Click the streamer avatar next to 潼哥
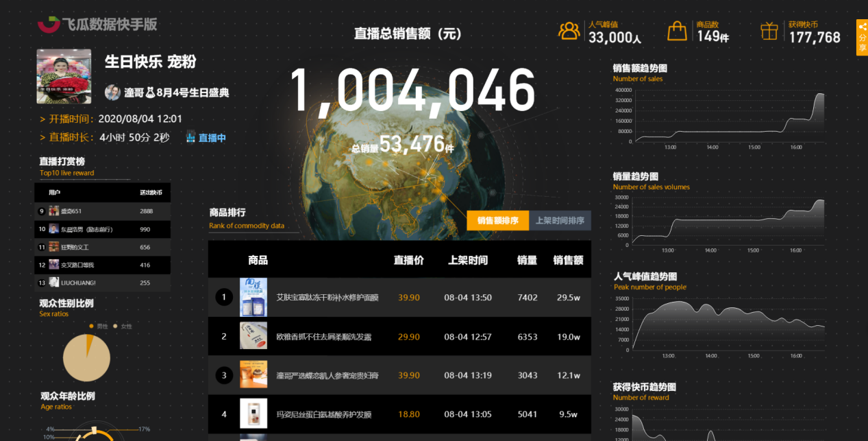The image size is (868, 441). 112,93
